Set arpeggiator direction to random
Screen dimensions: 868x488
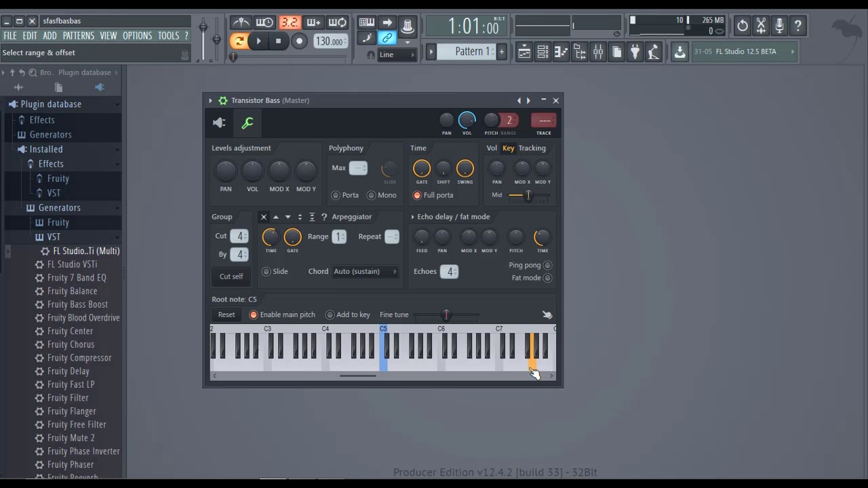324,217
